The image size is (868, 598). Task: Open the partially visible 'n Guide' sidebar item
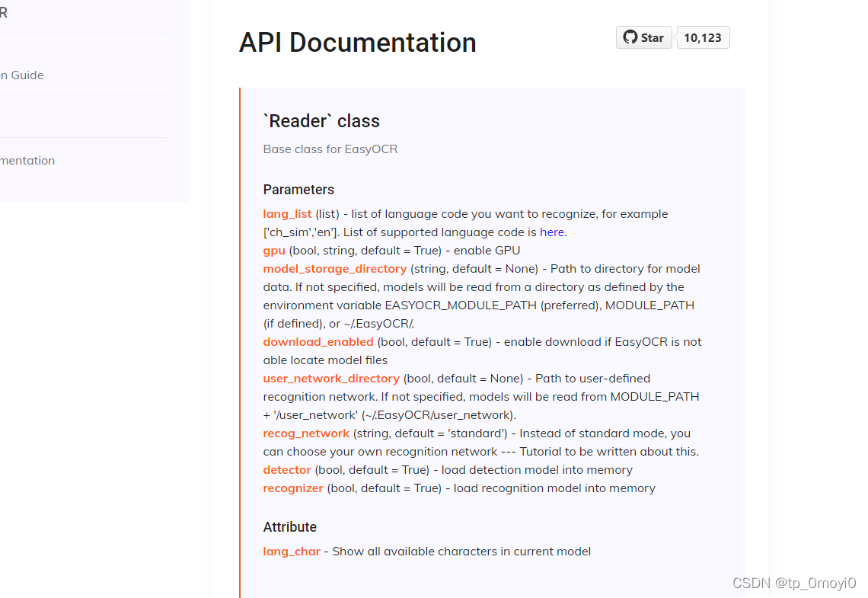coord(22,75)
